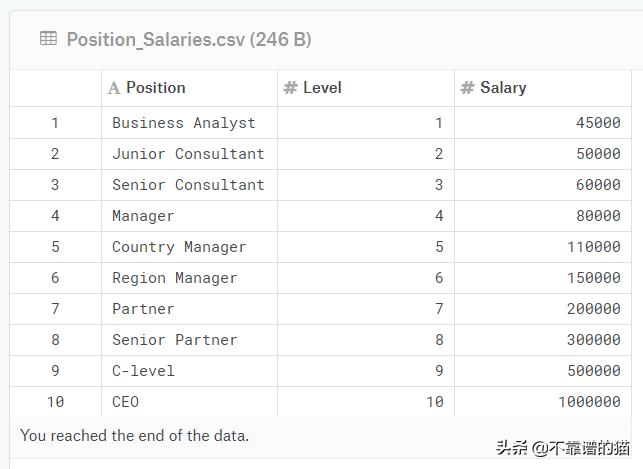Click the Position_Salaries.csv file title

[189, 40]
